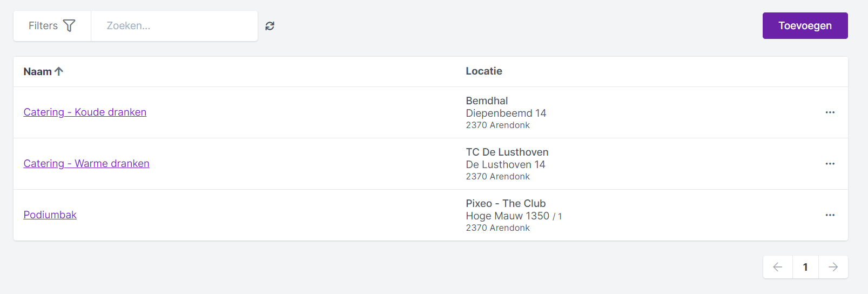The width and height of the screenshot is (868, 294).
Task: Click the TC De Lusthoven location name
Action: [507, 152]
